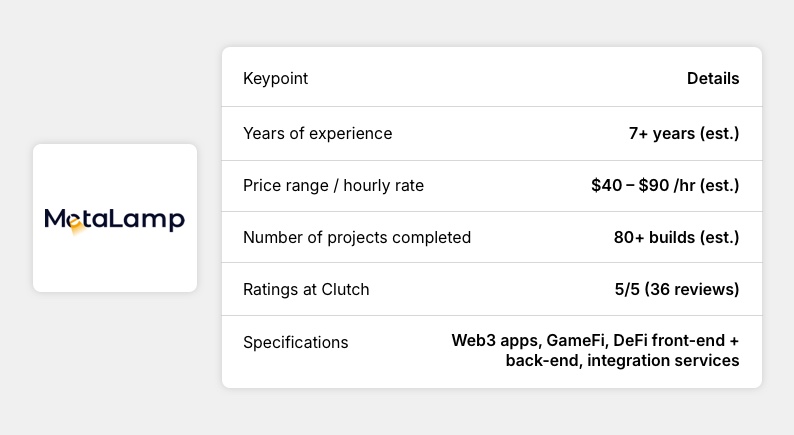Click the Ratings at Clutch label
Screen dimensions: 794x435
(306, 290)
